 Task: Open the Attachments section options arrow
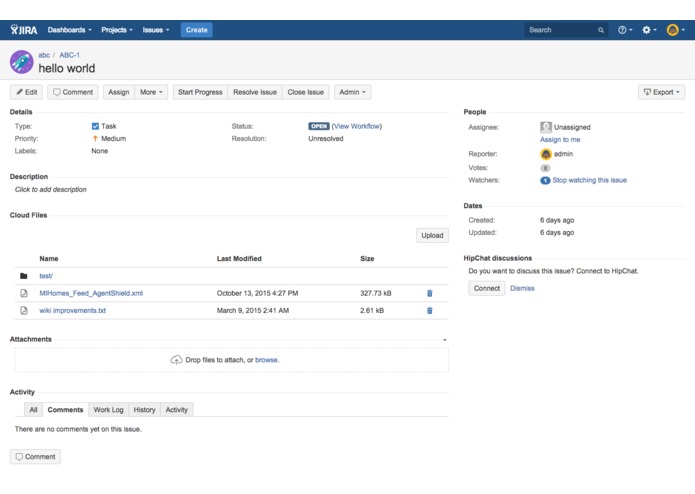click(445, 340)
